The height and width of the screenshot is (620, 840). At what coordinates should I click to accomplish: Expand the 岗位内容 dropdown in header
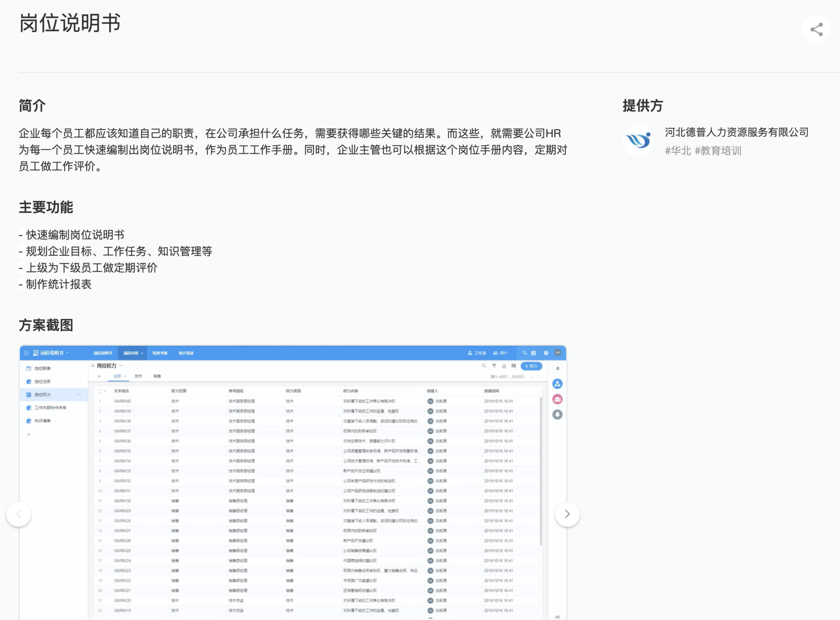click(x=133, y=353)
